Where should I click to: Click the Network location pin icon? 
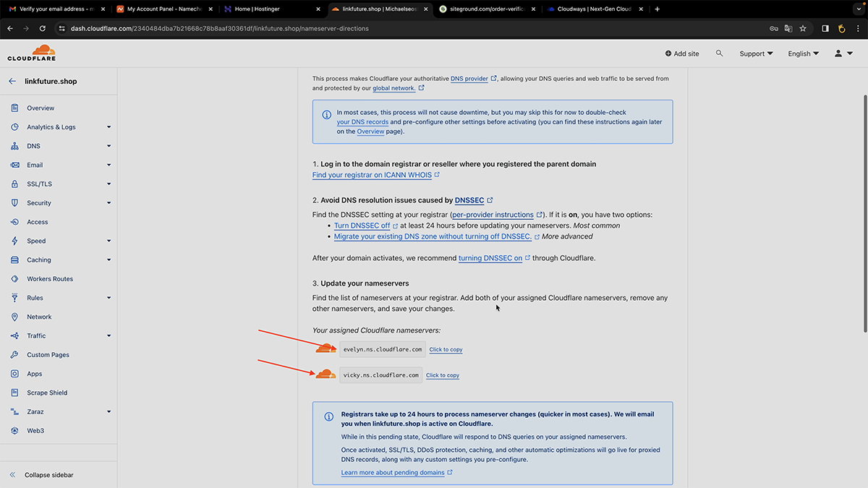tap(14, 317)
